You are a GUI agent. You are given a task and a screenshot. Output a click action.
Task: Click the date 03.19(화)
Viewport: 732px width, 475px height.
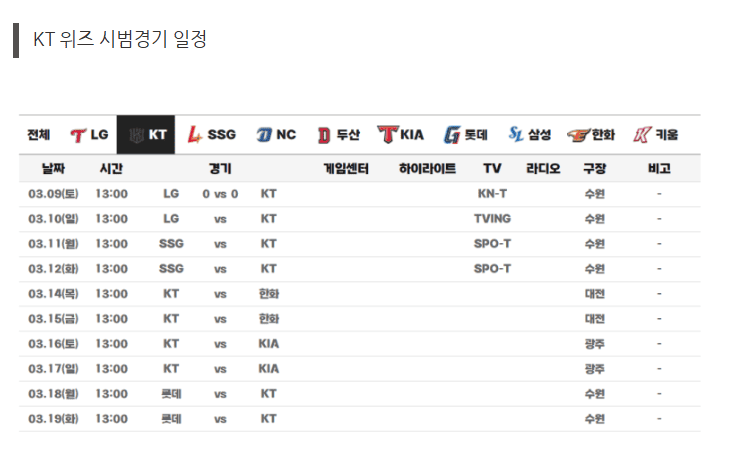coord(53,418)
